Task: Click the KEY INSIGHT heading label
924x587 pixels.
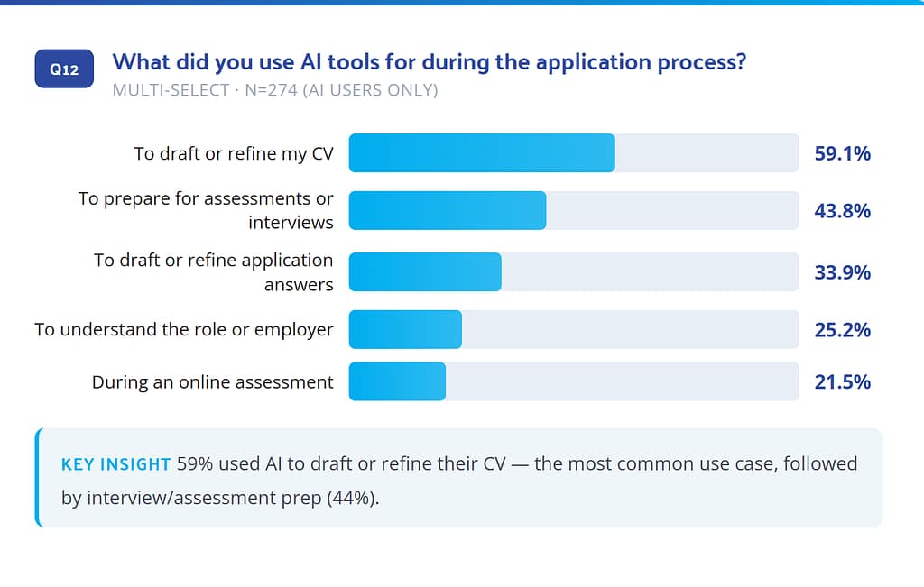Action: point(115,463)
